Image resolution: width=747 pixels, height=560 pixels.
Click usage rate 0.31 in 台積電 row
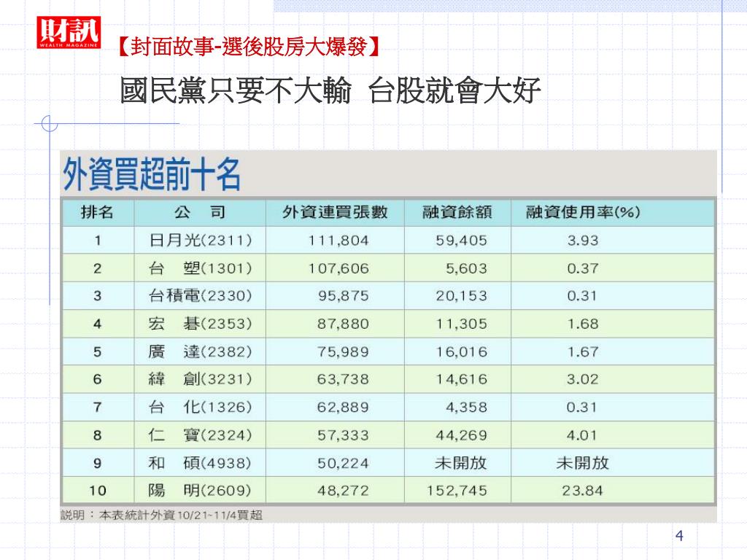581,296
